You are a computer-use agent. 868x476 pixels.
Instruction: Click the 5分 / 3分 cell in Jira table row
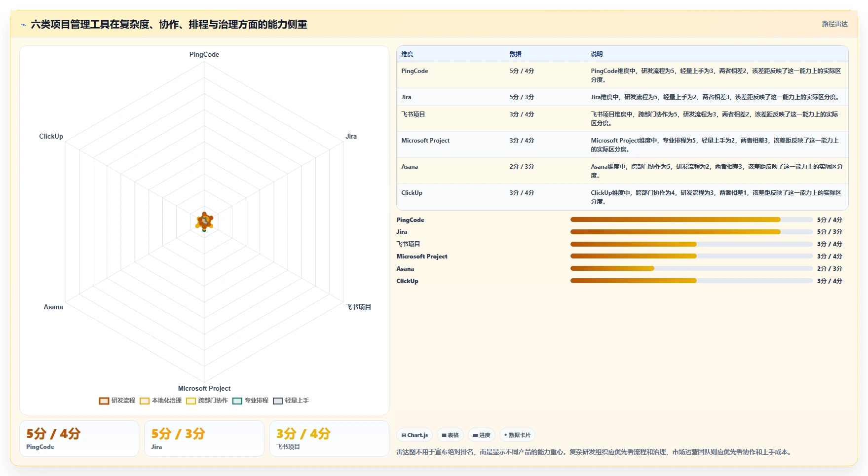(522, 97)
